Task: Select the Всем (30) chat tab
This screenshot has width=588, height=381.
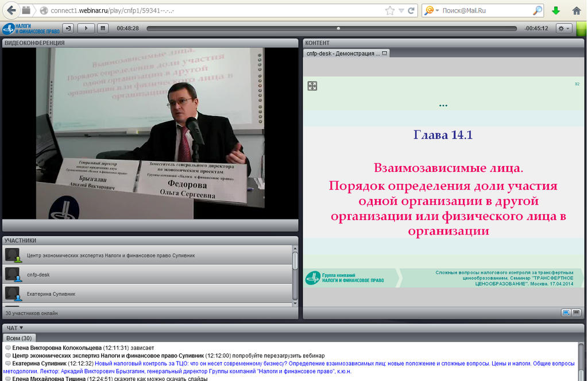Action: (19, 338)
